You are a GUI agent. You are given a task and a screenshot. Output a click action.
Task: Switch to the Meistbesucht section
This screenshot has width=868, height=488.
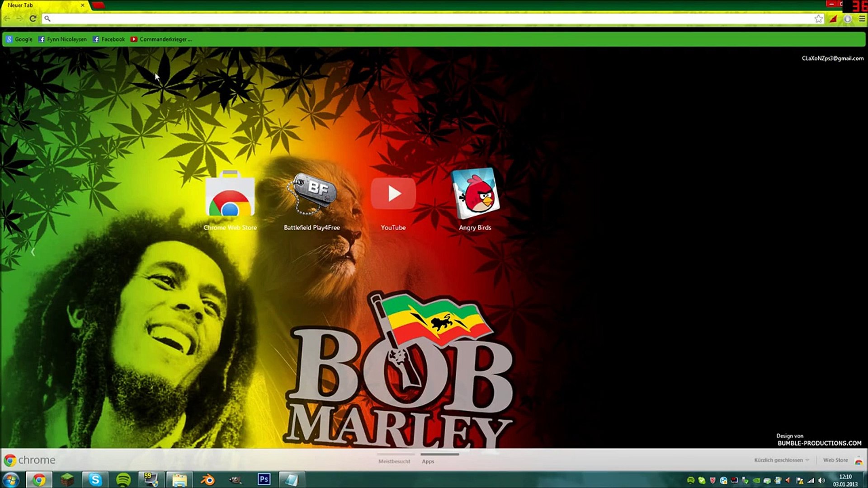(394, 461)
